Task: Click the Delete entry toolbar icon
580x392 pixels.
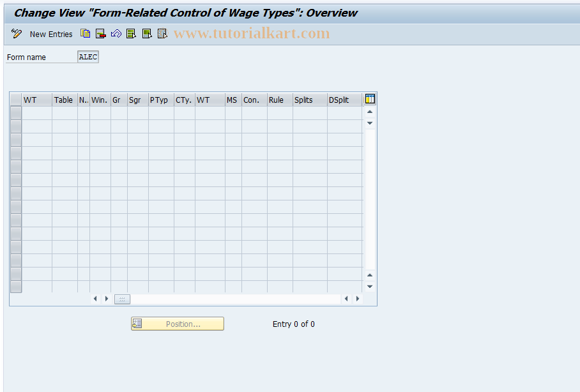Action: [x=101, y=34]
